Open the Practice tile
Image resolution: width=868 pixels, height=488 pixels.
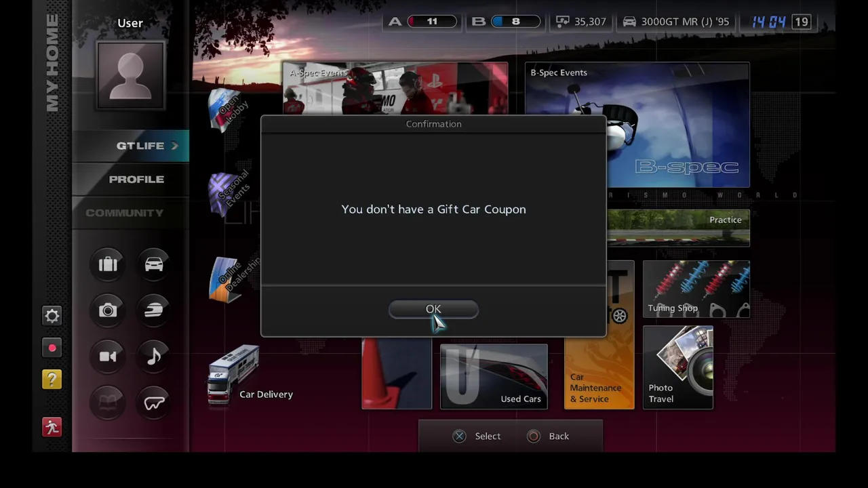pos(678,227)
